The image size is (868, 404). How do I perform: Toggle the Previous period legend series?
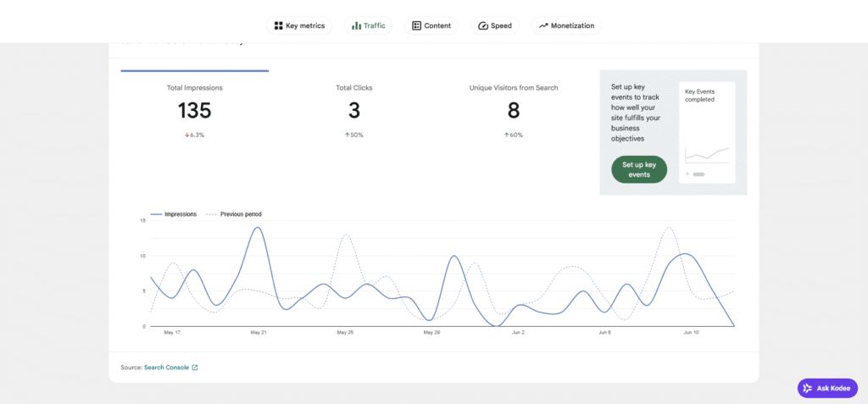click(234, 214)
